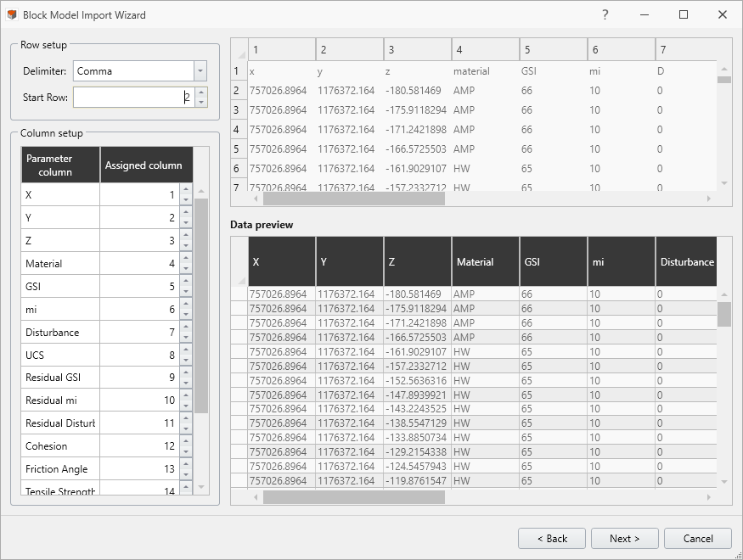This screenshot has width=743, height=560.
Task: Select Z value -180.581469 in Data preview
Action: click(x=418, y=294)
